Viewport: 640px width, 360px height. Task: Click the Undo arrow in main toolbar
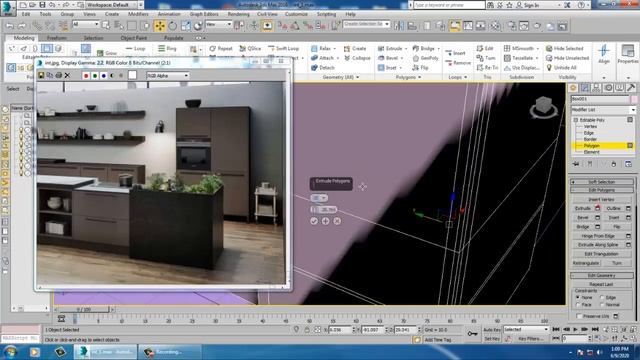[10, 26]
